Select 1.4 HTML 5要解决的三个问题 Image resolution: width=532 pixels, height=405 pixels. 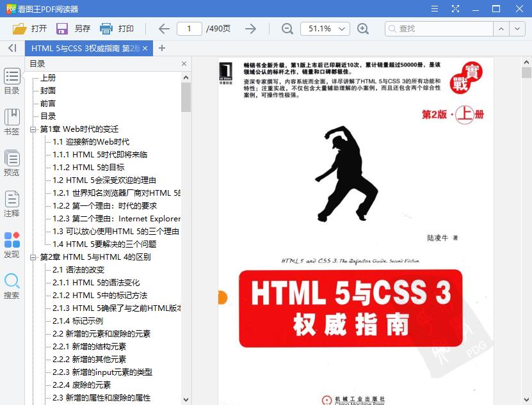[x=104, y=244]
